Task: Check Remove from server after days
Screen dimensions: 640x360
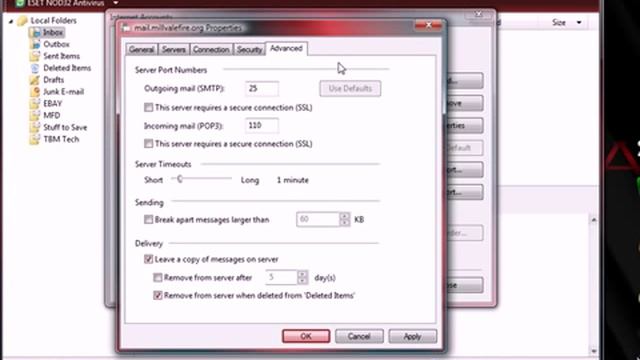Action: point(158,278)
